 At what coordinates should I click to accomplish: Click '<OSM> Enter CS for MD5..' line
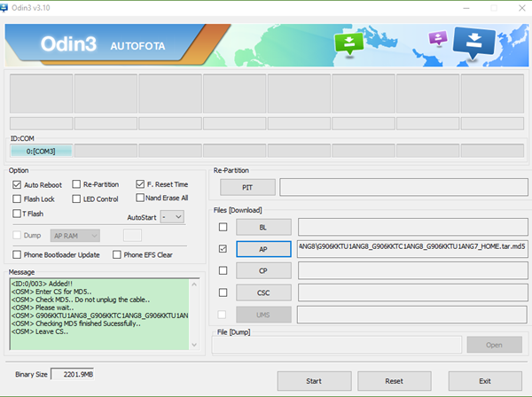(51, 292)
